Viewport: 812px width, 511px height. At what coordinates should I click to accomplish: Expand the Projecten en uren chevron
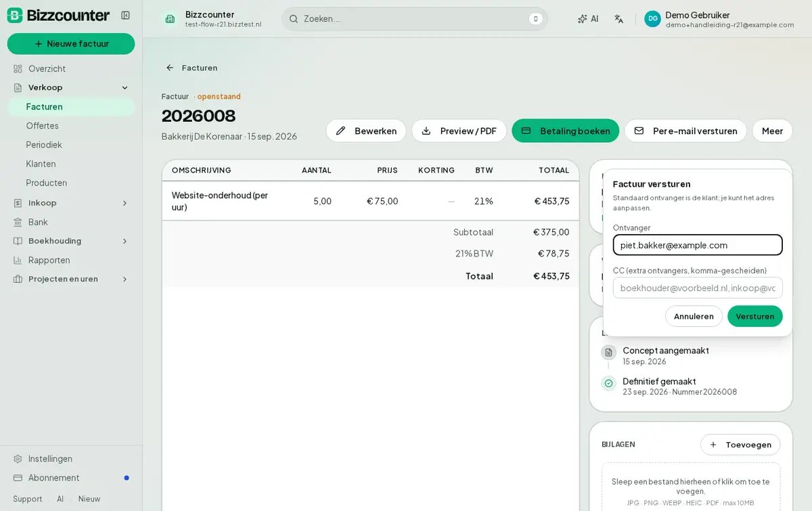click(125, 279)
